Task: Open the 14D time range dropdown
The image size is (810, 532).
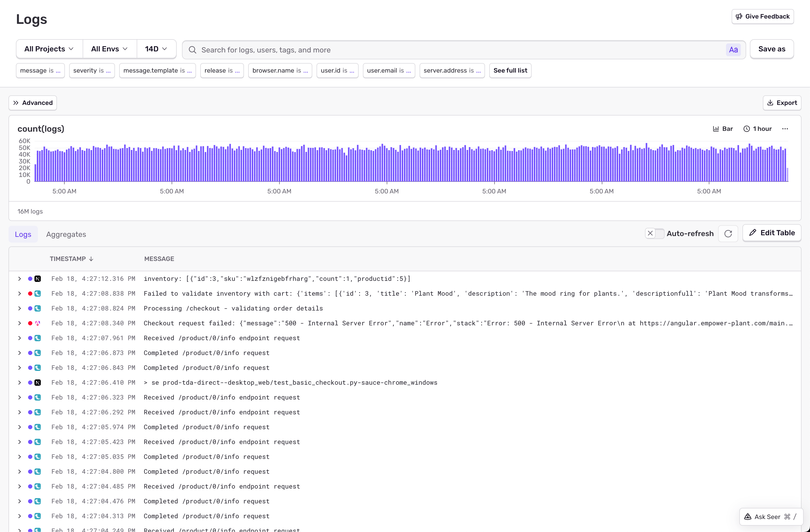Action: click(156, 49)
